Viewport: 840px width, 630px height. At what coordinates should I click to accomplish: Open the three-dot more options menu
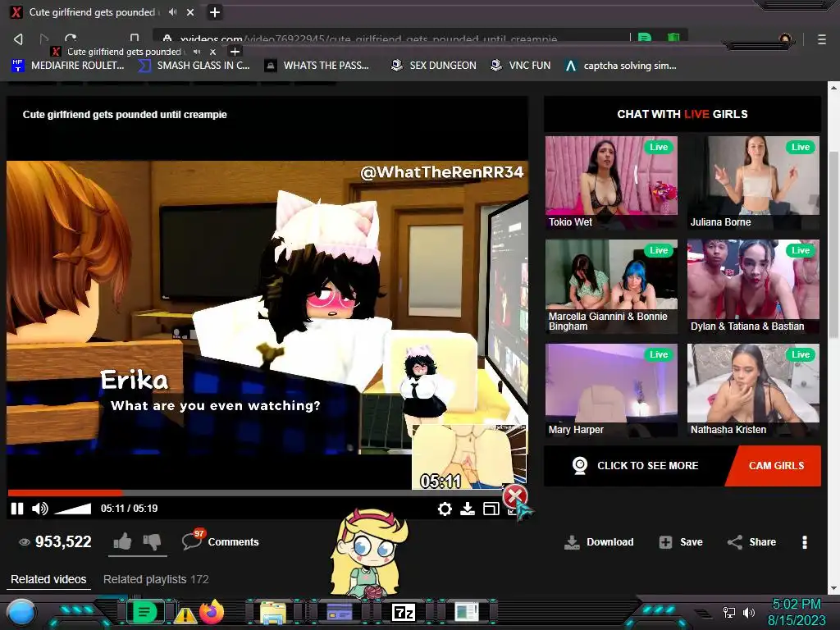(x=804, y=542)
